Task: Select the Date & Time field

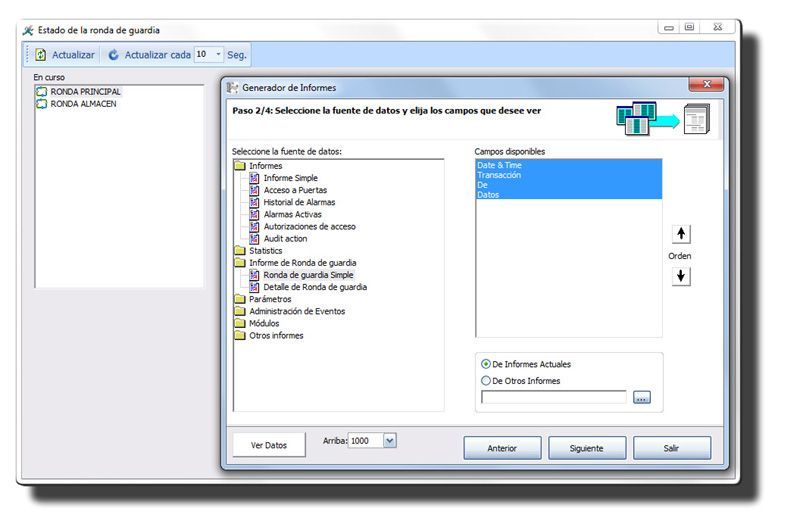Action: (568, 165)
